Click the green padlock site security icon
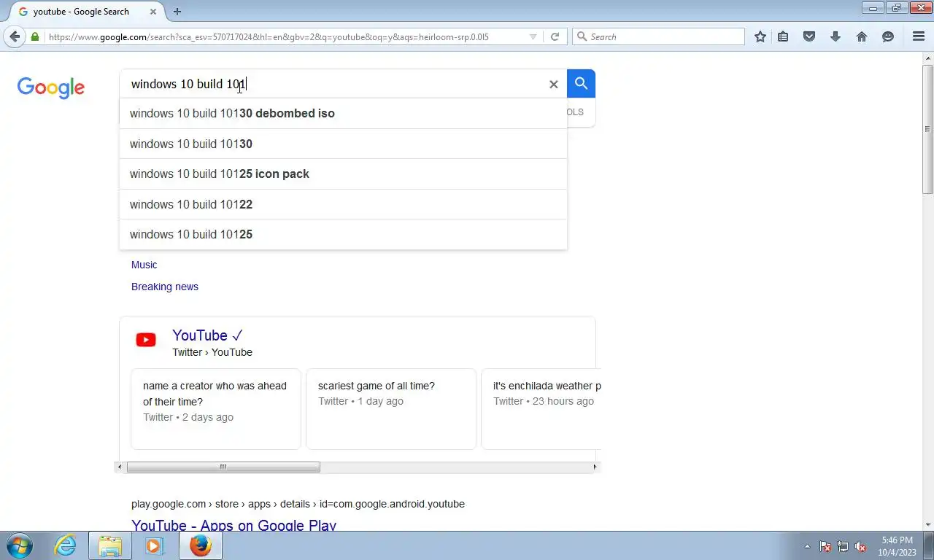 (35, 36)
